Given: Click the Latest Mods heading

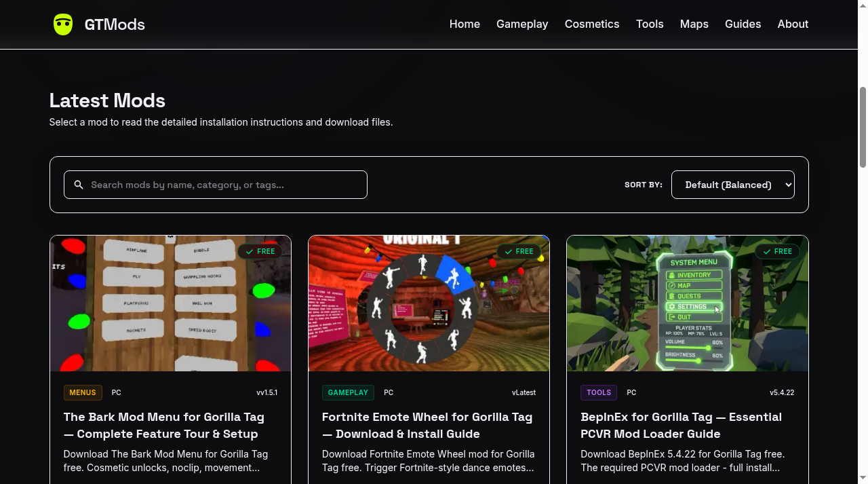Looking at the screenshot, I should 107,100.
